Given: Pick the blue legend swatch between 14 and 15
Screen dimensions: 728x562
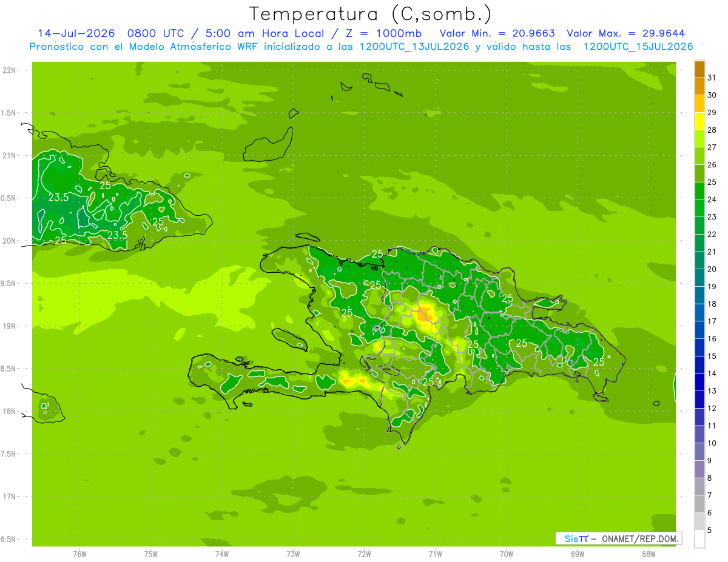Looking at the screenshot, I should coord(699,365).
